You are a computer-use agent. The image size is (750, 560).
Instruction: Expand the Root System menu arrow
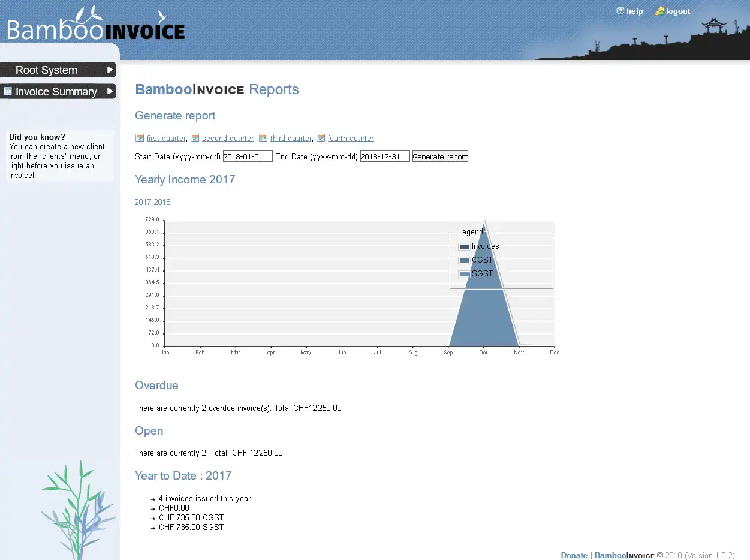110,70
